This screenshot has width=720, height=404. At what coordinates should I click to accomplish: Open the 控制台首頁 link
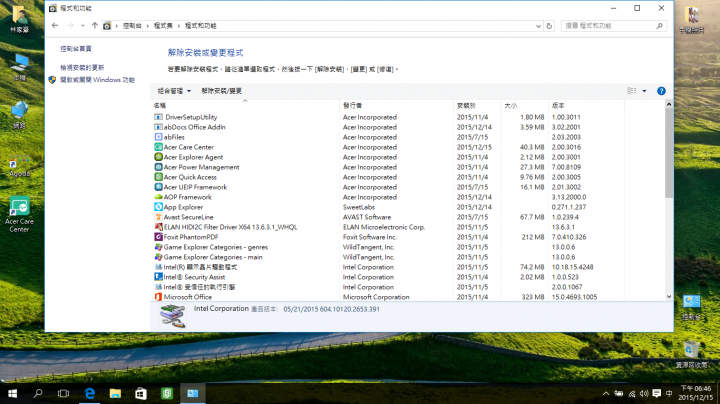(76, 49)
